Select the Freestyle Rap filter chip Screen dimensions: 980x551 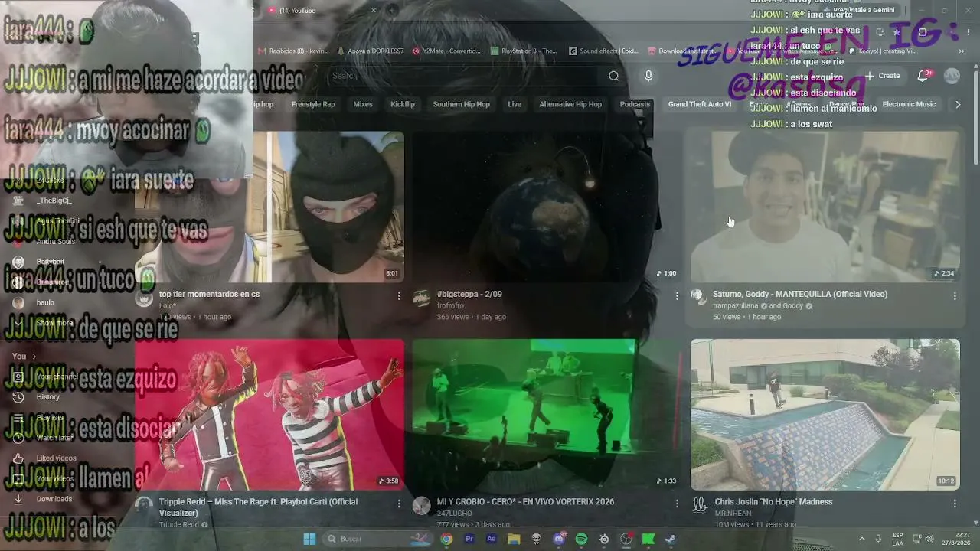tap(313, 104)
